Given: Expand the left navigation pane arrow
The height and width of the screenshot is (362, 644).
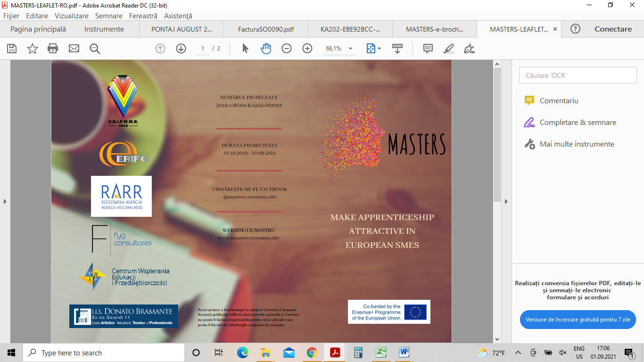Looking at the screenshot, I should [5, 201].
